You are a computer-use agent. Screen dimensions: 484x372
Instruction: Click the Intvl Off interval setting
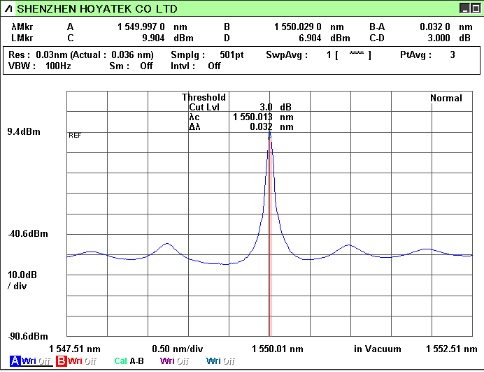click(195, 66)
